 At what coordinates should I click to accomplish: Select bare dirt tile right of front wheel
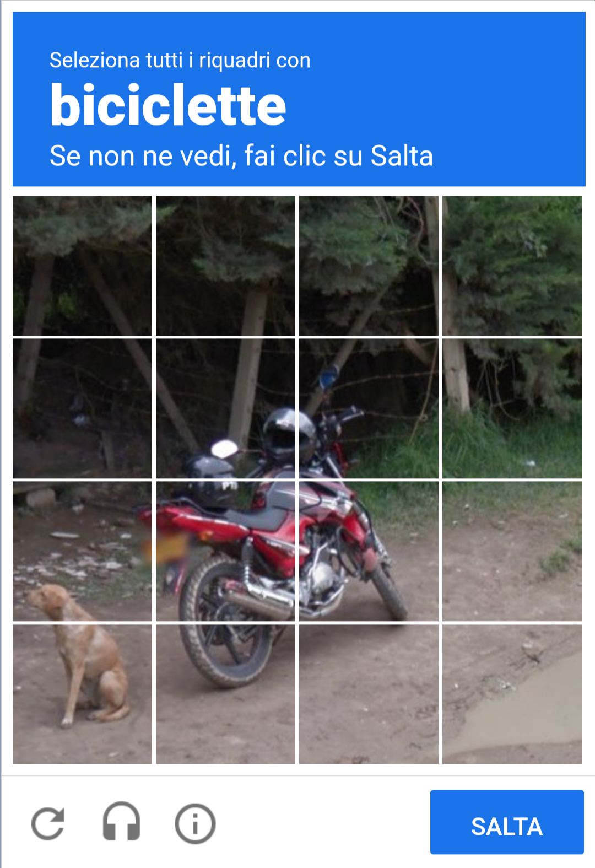pos(512,551)
